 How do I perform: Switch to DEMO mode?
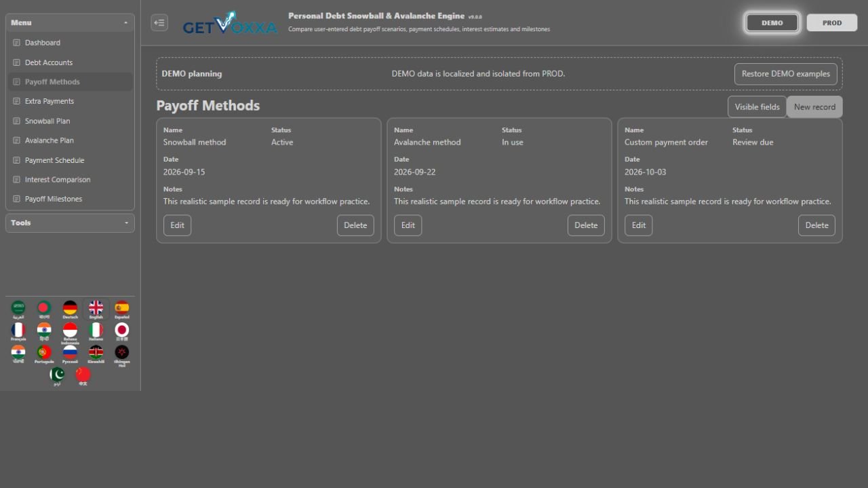772,22
